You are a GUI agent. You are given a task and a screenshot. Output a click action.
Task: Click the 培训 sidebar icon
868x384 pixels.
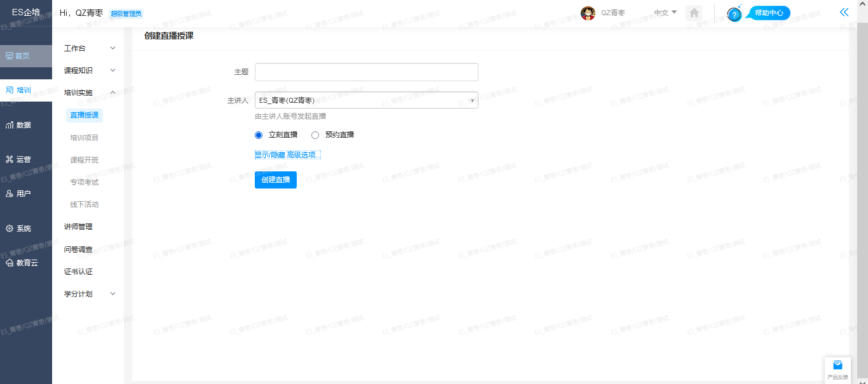coord(10,90)
